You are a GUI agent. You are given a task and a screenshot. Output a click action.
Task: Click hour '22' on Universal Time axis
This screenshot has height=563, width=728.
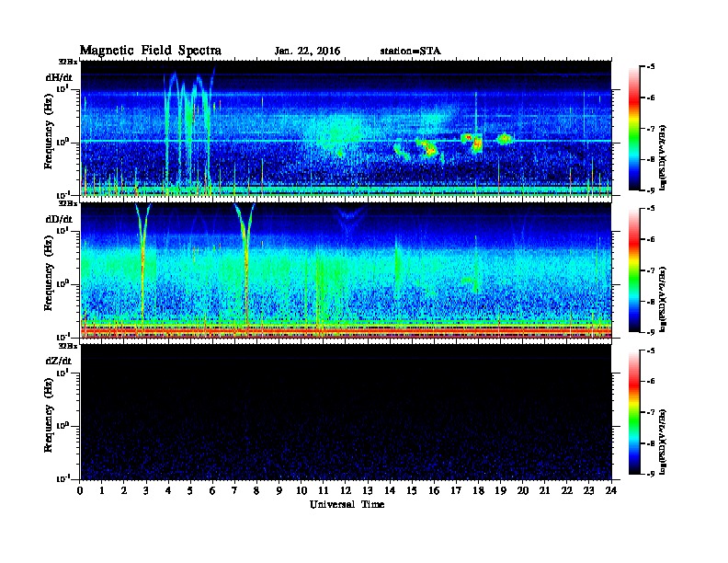(566, 490)
